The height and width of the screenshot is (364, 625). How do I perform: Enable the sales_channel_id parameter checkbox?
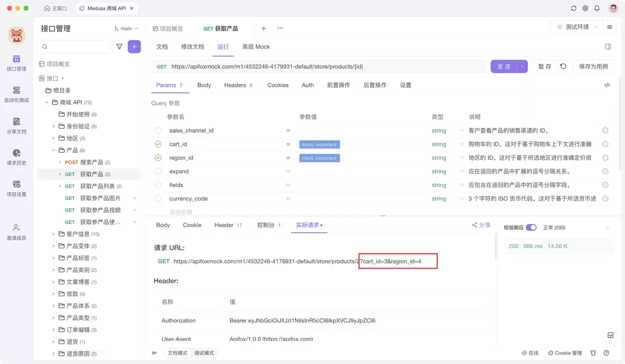pos(158,130)
